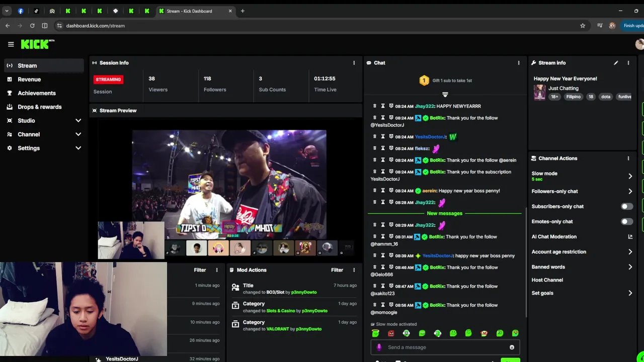Timeout fleksz via hourglass icon

click(x=383, y=148)
